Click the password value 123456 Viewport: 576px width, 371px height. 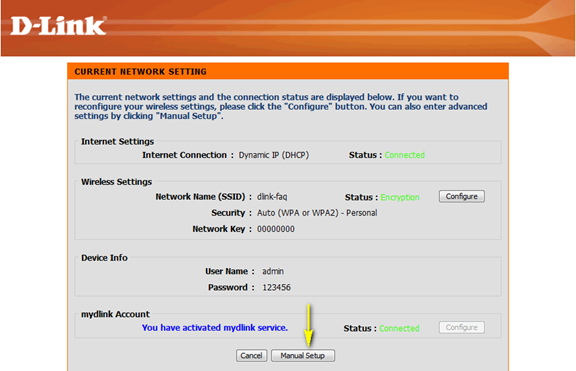click(276, 287)
